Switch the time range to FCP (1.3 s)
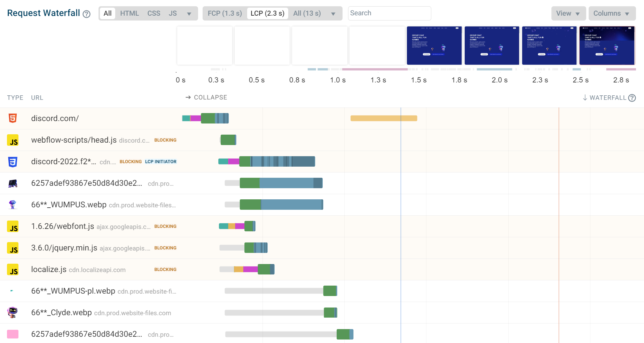 (225, 13)
